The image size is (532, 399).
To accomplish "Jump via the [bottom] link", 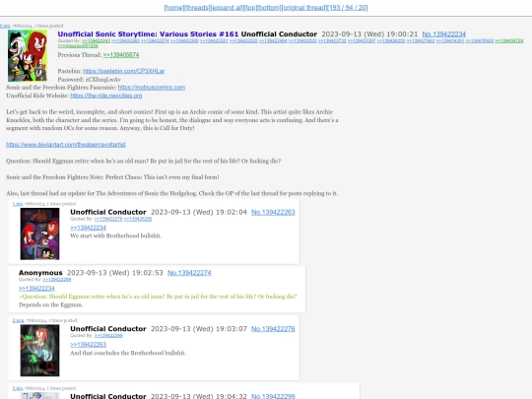I will [x=269, y=8].
